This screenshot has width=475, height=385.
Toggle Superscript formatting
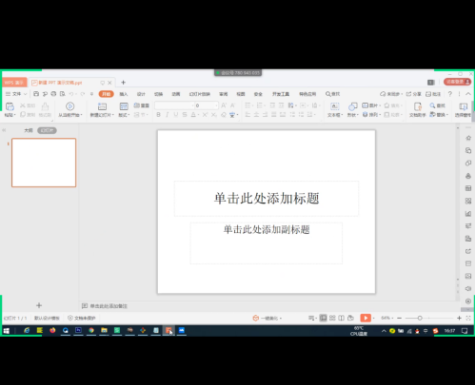205,115
